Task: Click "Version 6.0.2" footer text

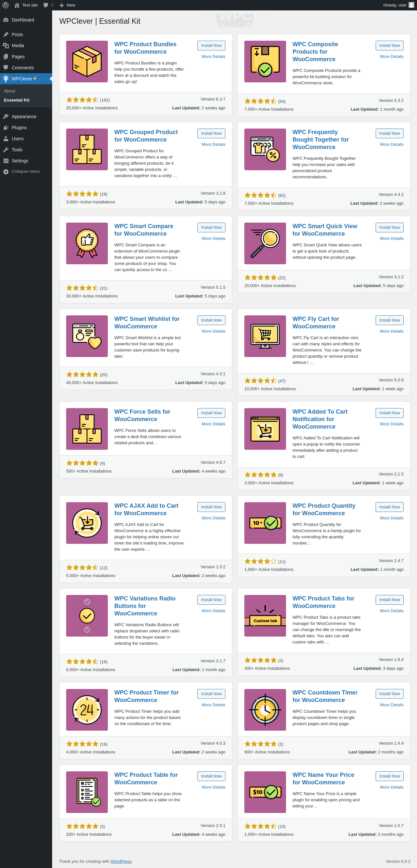Action: [398, 861]
